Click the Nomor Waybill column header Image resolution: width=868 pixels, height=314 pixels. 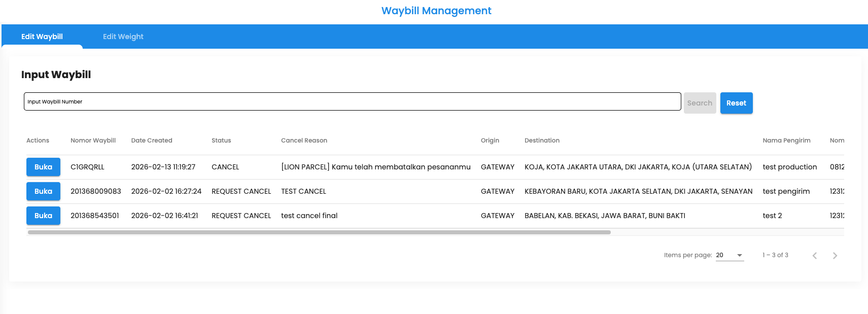click(x=93, y=141)
